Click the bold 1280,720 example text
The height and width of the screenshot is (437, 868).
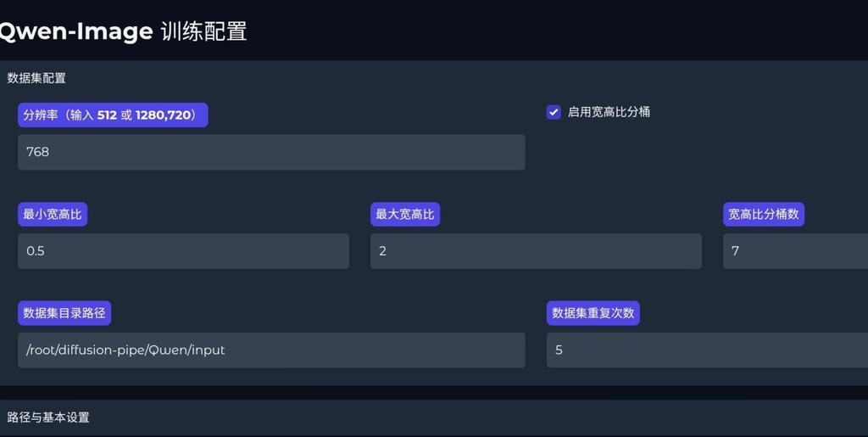click(164, 115)
